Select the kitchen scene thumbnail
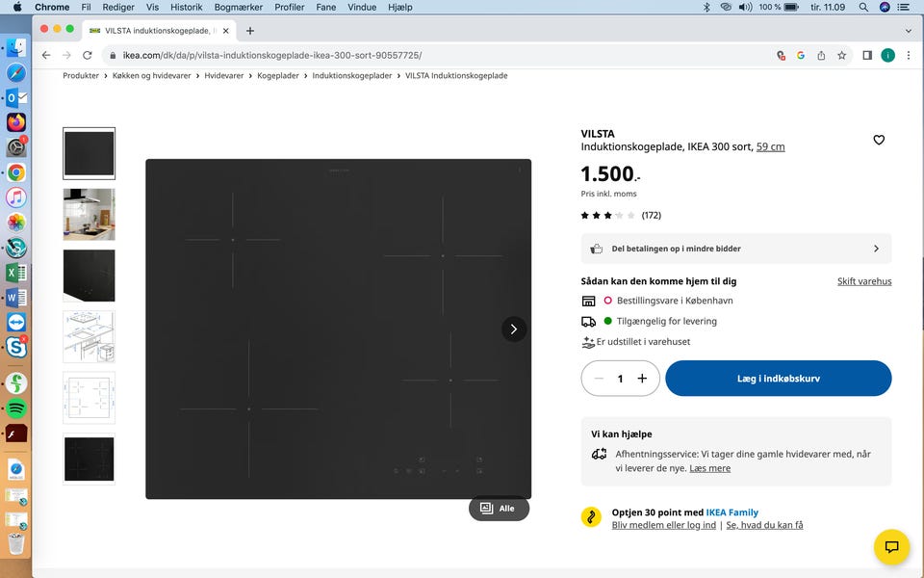 [89, 214]
